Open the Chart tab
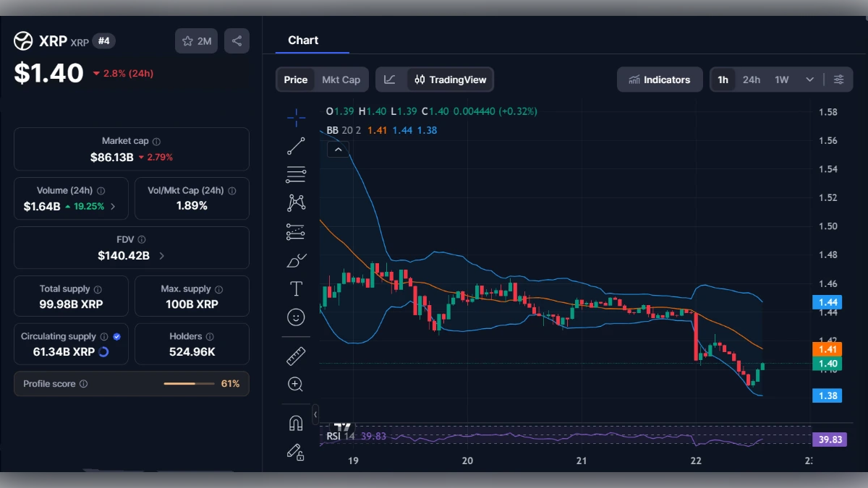The image size is (868, 488). click(x=303, y=40)
